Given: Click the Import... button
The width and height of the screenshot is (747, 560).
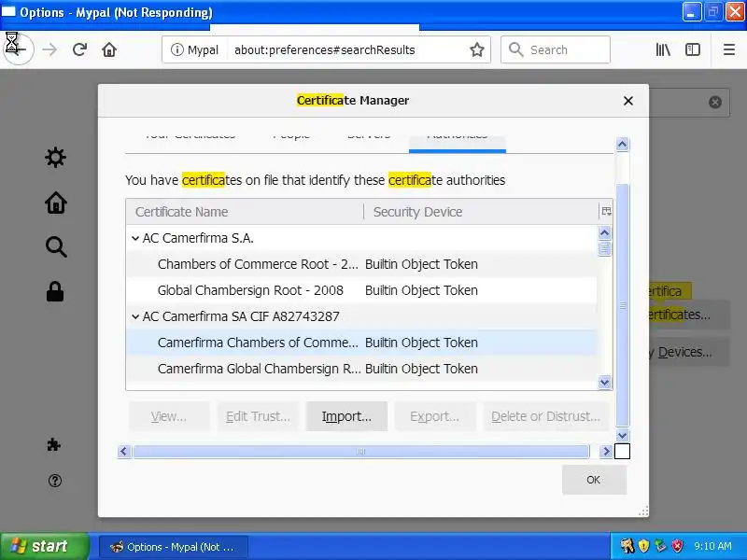Looking at the screenshot, I should point(346,416).
